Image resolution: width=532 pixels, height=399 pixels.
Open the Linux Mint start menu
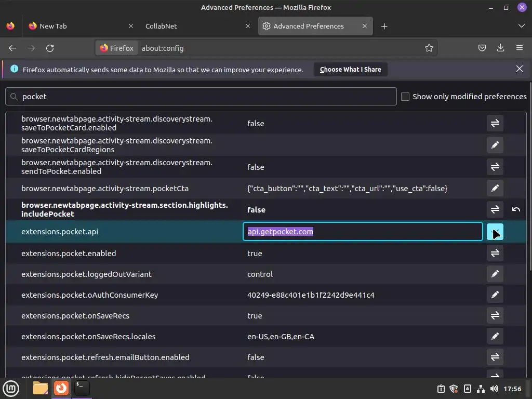pyautogui.click(x=11, y=389)
